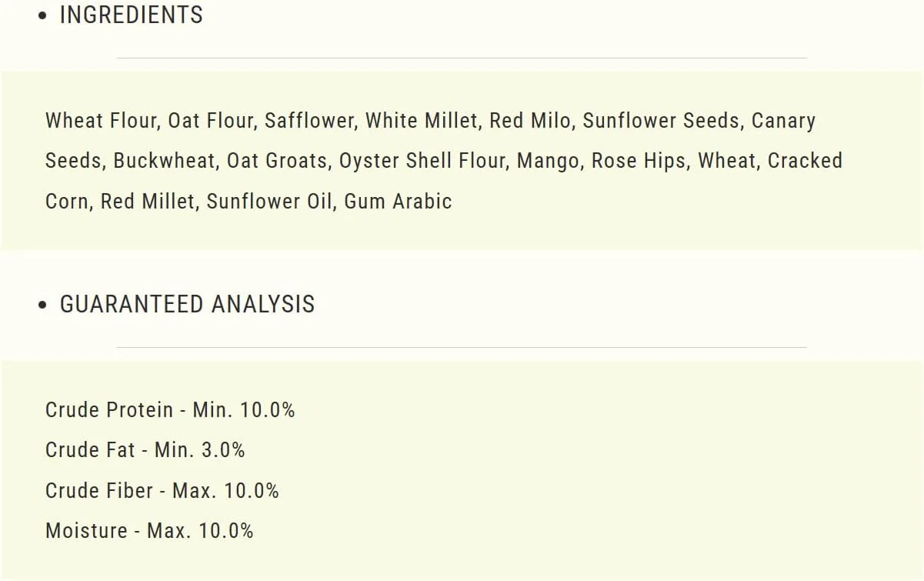Click the Moisture - Max. 10.0% line
The width and height of the screenshot is (924, 581).
click(x=149, y=530)
